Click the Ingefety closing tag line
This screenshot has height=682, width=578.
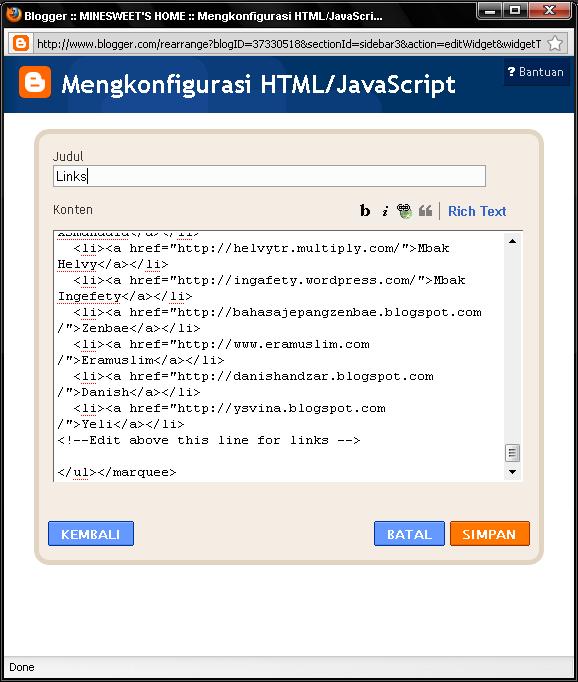(125, 297)
